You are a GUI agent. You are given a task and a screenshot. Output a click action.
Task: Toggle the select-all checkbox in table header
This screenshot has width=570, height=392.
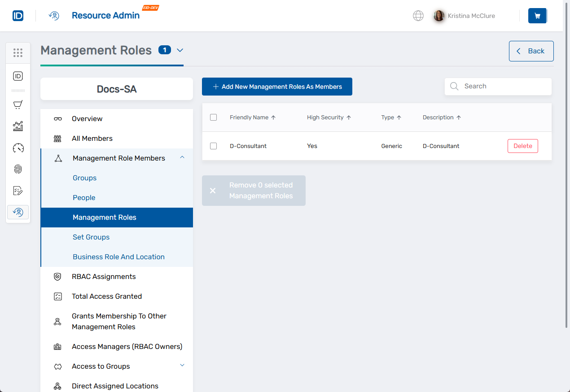pyautogui.click(x=213, y=117)
